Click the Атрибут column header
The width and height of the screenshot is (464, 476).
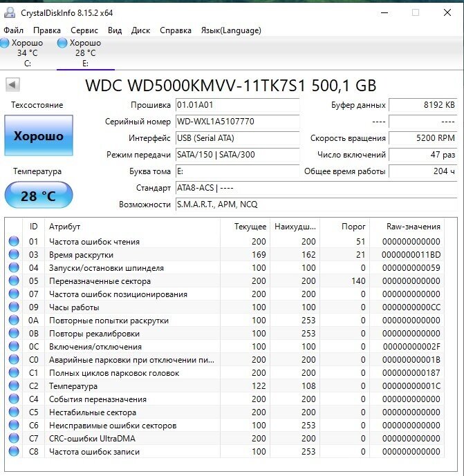click(132, 227)
